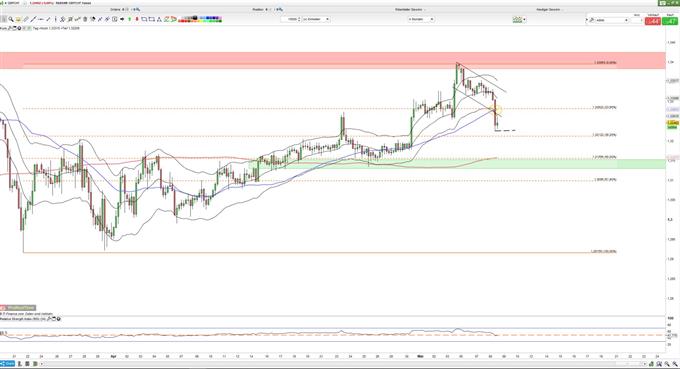Click the green Kauf buy button
680x369 pixels.
tap(670, 20)
